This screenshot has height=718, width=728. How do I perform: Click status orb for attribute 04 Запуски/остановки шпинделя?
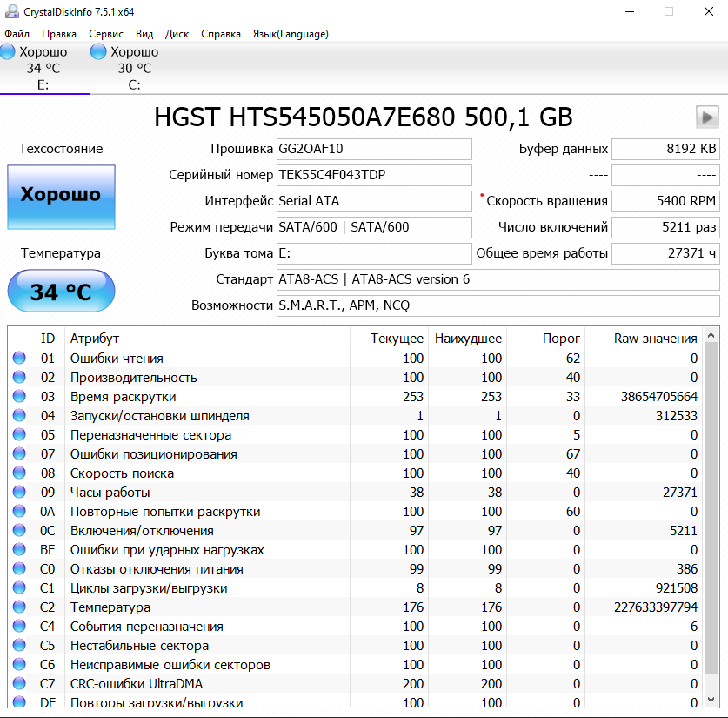click(19, 415)
